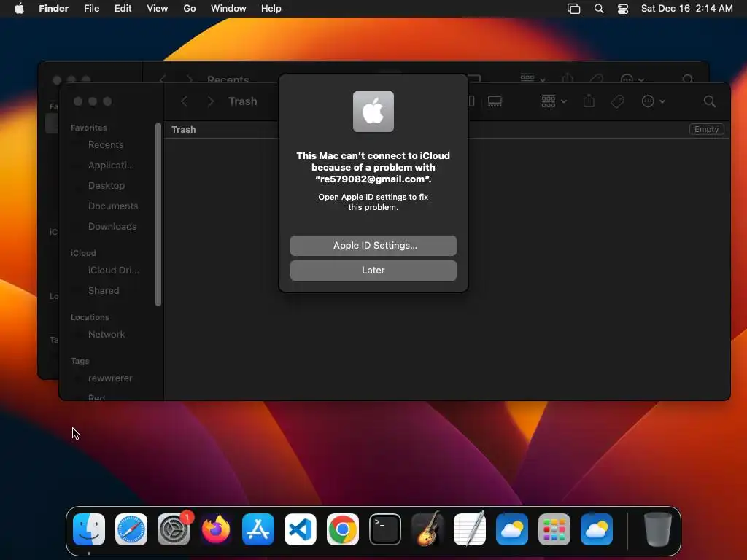The image size is (747, 560).
Task: Open the Action ellipsis dropdown in Trash toolbar
Action: point(653,101)
